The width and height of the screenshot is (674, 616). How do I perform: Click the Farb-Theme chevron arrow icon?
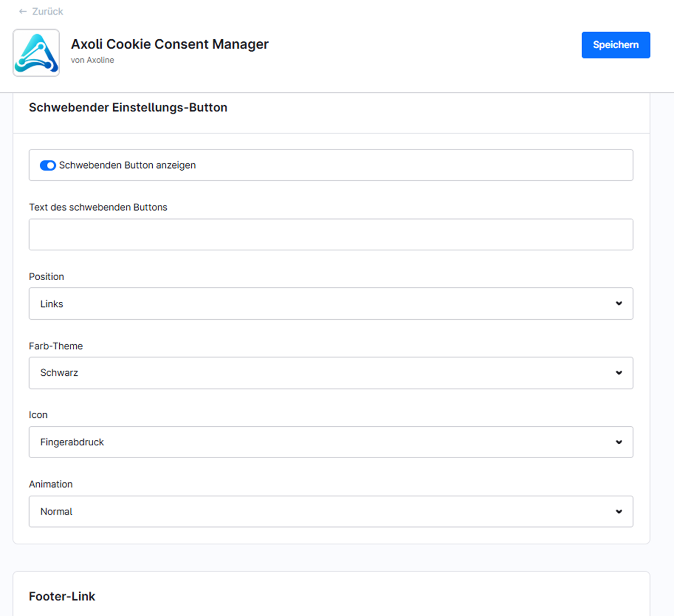619,373
